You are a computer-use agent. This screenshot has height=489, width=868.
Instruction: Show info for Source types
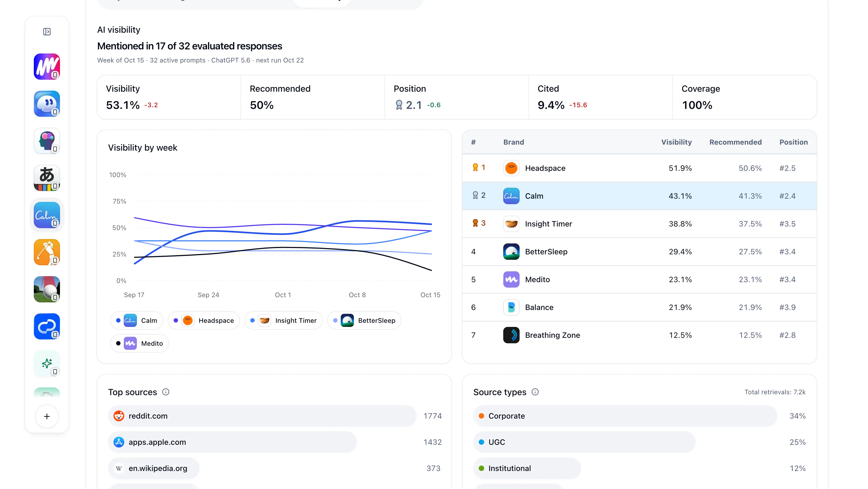tap(535, 392)
